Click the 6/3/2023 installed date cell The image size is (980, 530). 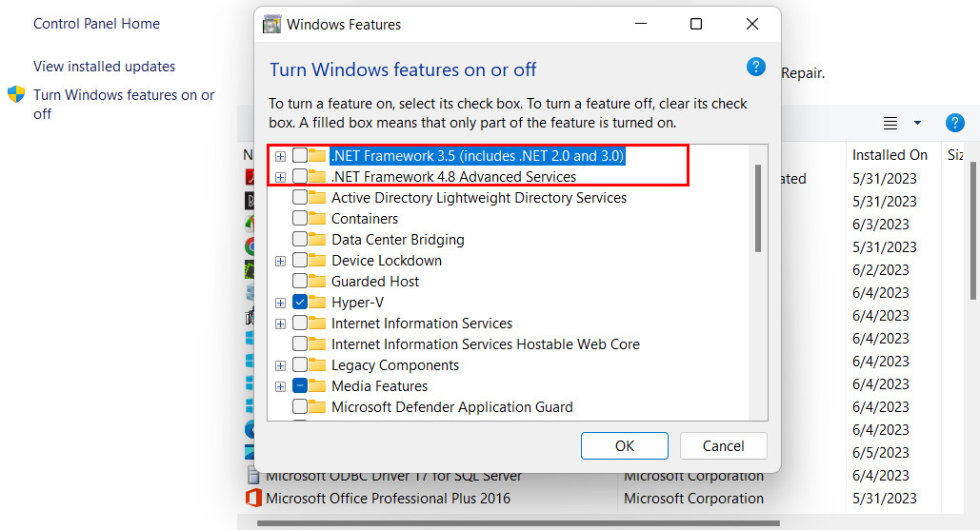[x=881, y=225]
